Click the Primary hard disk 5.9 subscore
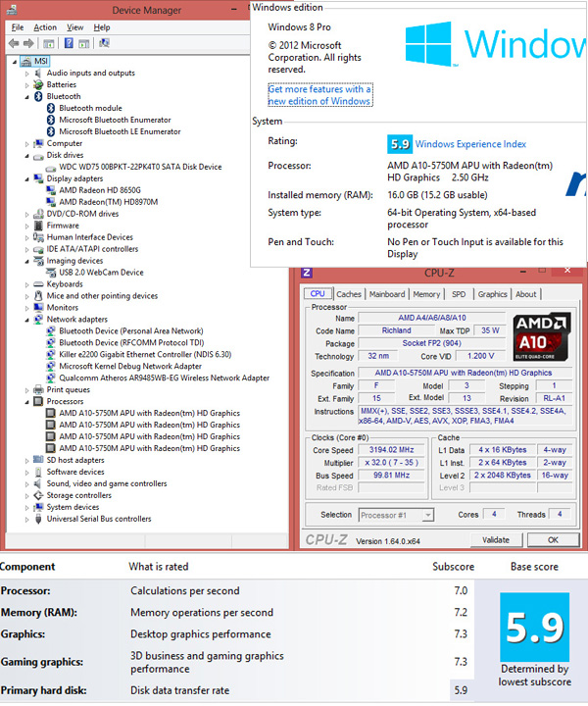 coord(461,690)
